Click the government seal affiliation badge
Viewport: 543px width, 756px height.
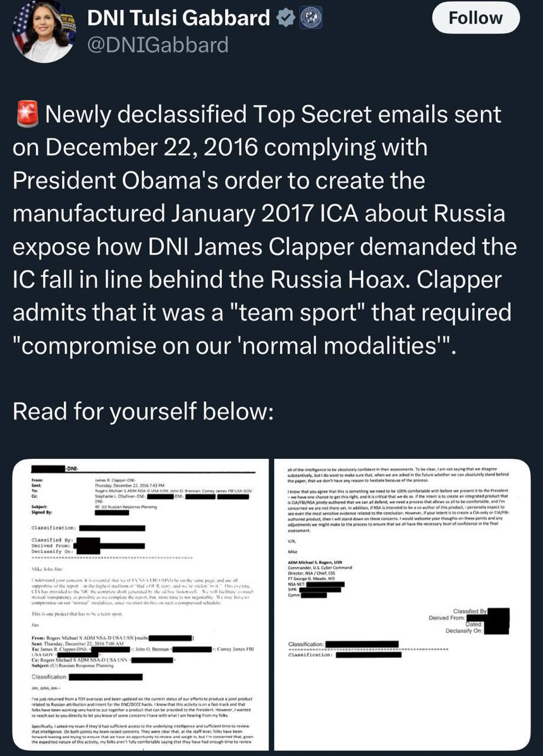[x=311, y=18]
